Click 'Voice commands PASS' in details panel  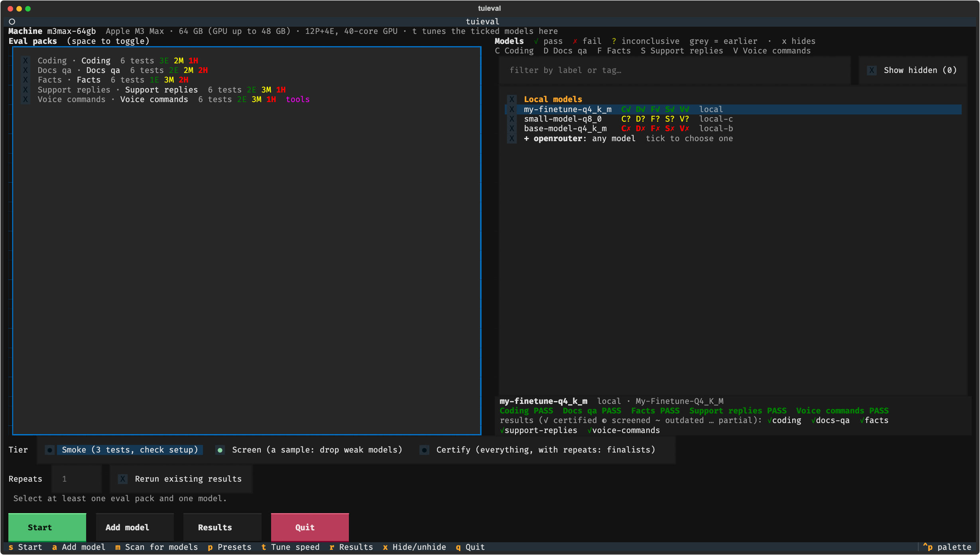pos(842,411)
